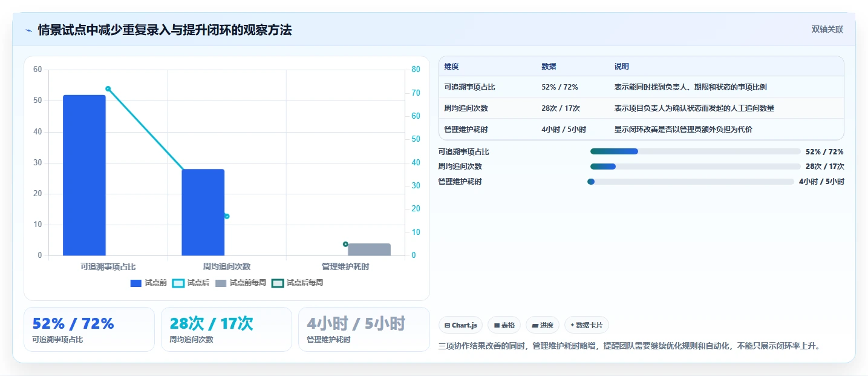Click the 60 tick on the left axis

click(38, 70)
